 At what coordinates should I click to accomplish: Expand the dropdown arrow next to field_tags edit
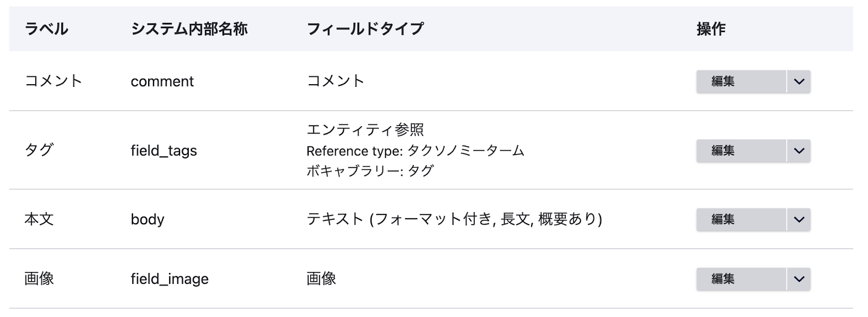(797, 151)
